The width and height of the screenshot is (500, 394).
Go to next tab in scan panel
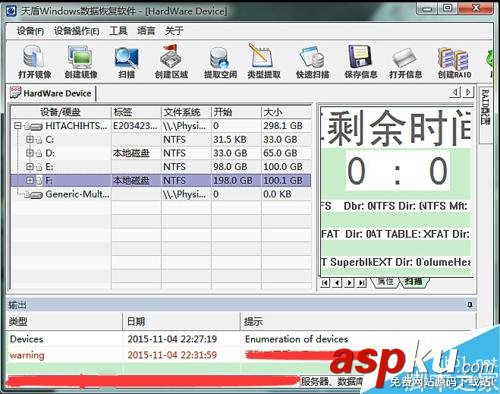349,283
